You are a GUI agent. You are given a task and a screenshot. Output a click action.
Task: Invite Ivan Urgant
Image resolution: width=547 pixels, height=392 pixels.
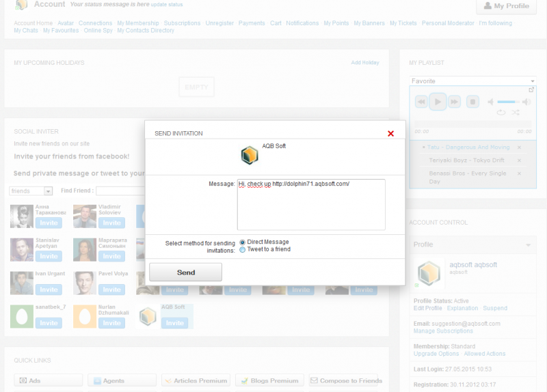[x=49, y=290]
